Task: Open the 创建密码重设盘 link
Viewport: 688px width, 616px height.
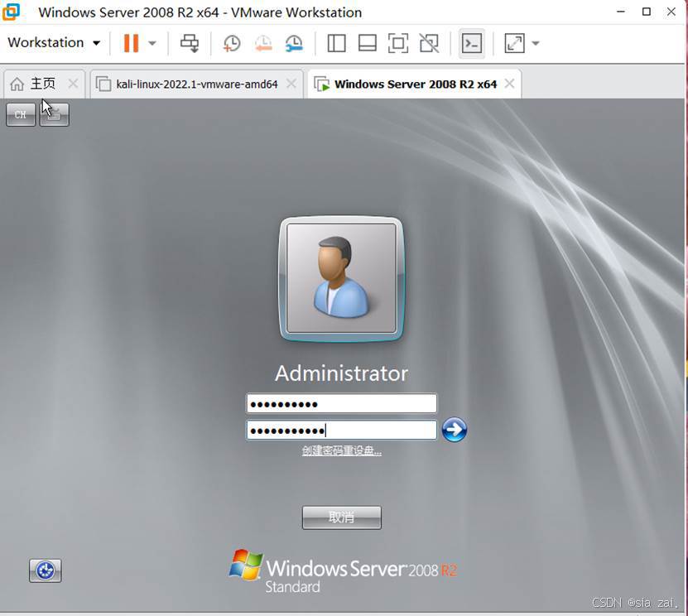Action: [341, 450]
